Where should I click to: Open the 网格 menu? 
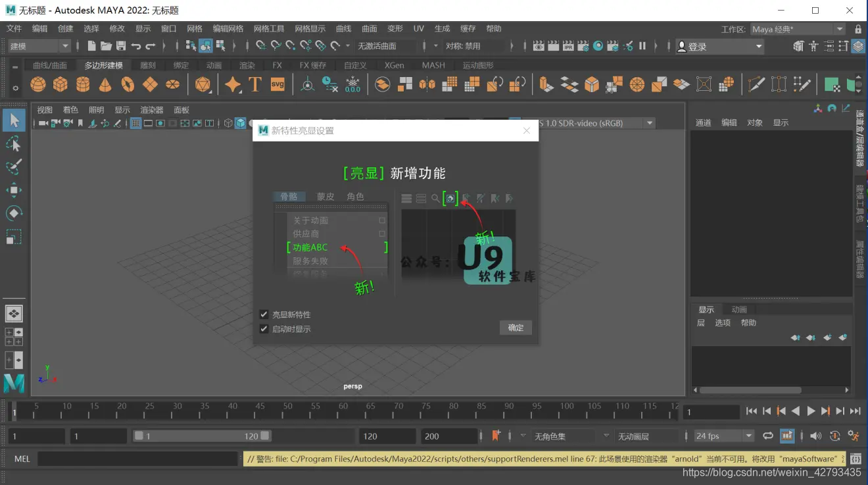tap(195, 28)
